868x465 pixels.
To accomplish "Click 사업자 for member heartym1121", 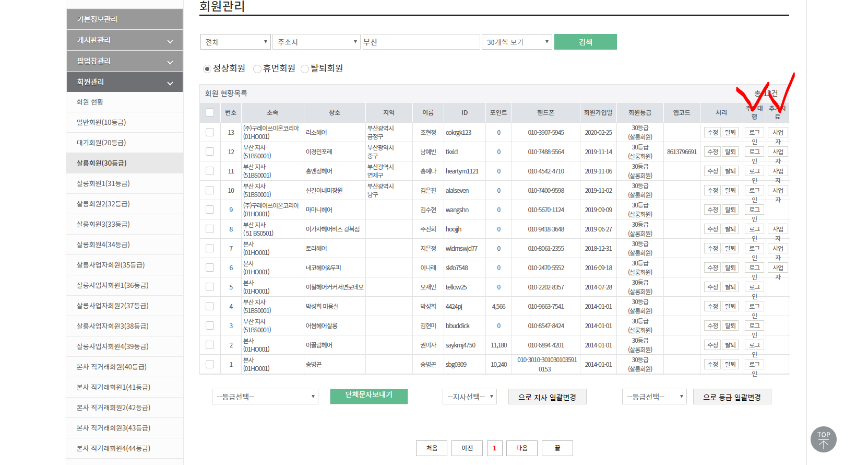I will coord(778,171).
